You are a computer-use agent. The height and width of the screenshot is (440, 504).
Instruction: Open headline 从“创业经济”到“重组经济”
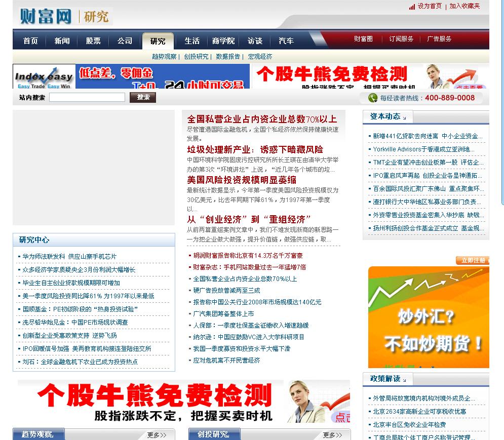click(249, 220)
